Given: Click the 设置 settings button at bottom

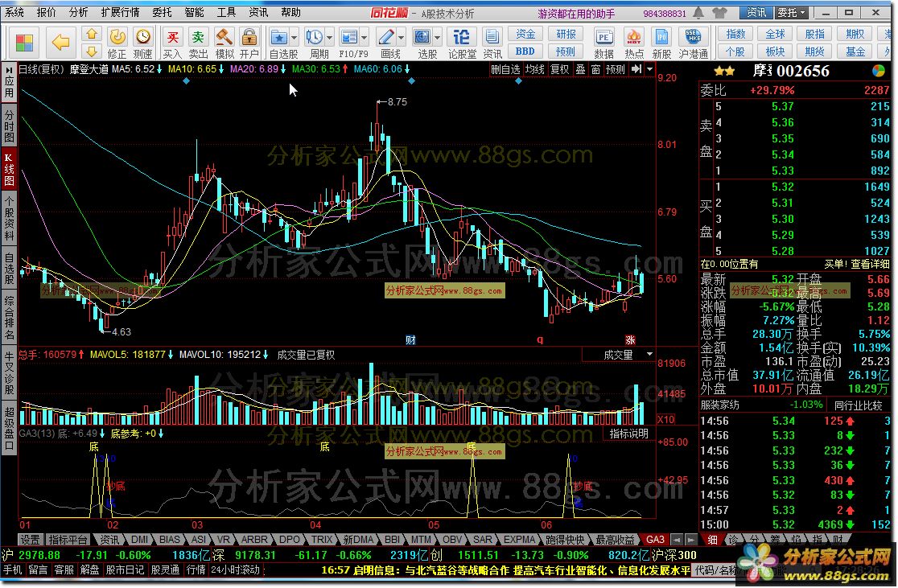Looking at the screenshot, I should pyautogui.click(x=30, y=539).
